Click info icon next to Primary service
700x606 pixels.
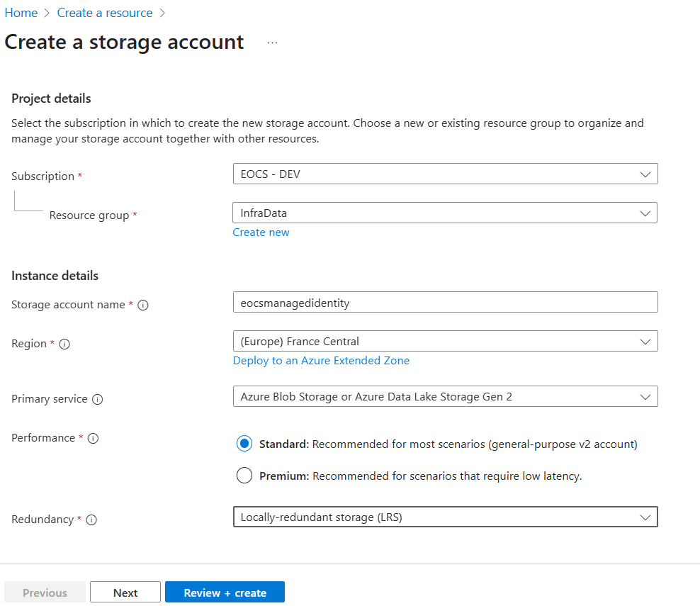(x=97, y=399)
